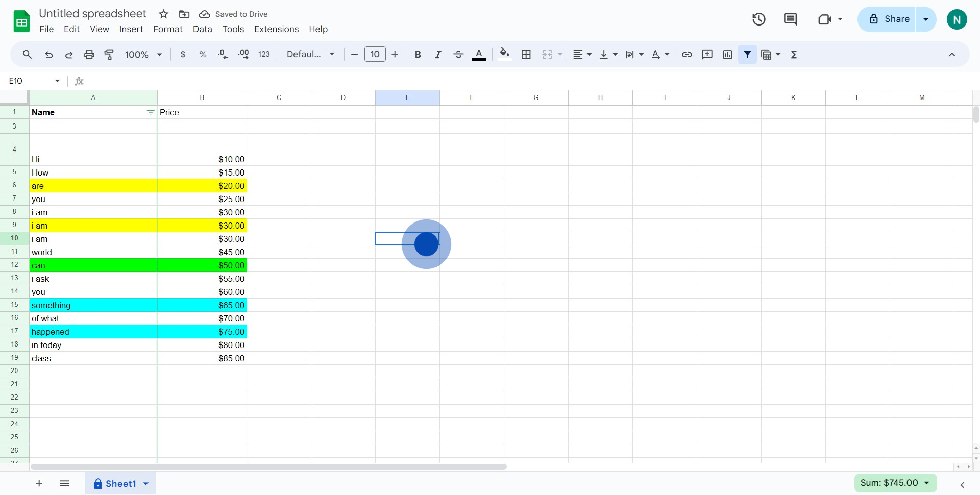Viewport: 980px width, 495px height.
Task: Open the Format menu
Action: tap(167, 29)
